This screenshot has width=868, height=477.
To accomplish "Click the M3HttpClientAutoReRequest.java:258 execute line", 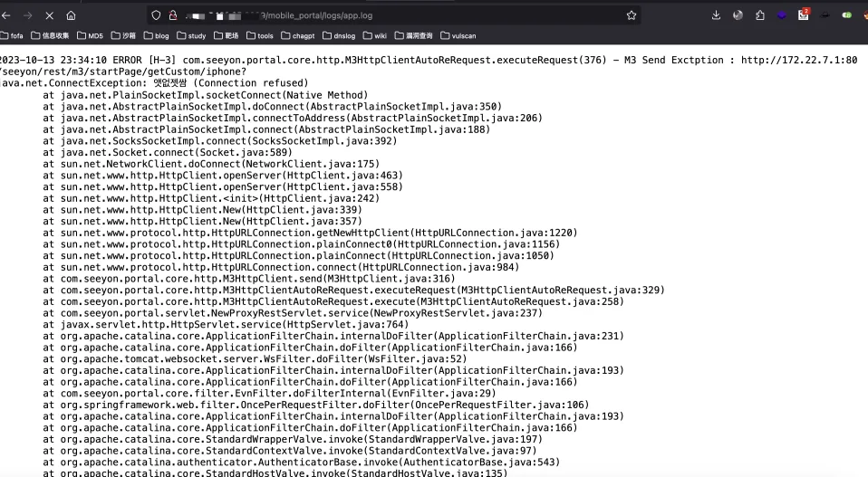I will 333,301.
